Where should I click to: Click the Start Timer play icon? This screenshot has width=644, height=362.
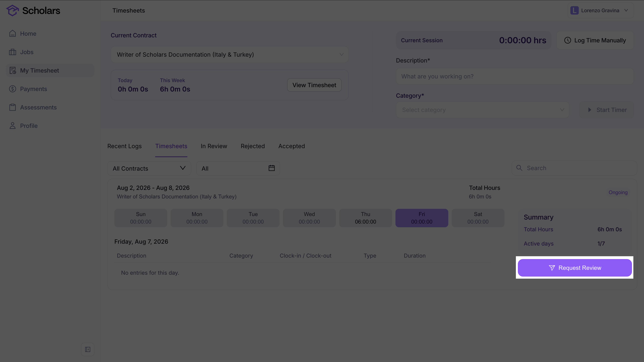click(590, 110)
